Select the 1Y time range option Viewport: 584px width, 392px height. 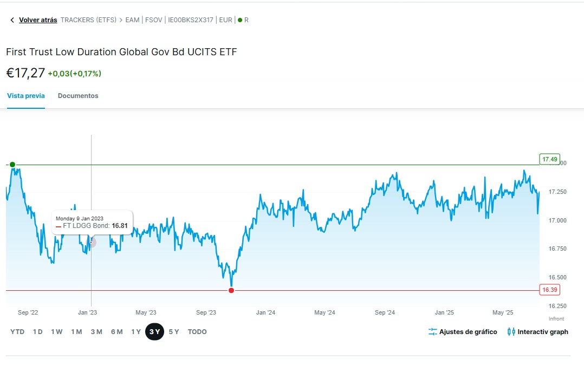tap(136, 331)
